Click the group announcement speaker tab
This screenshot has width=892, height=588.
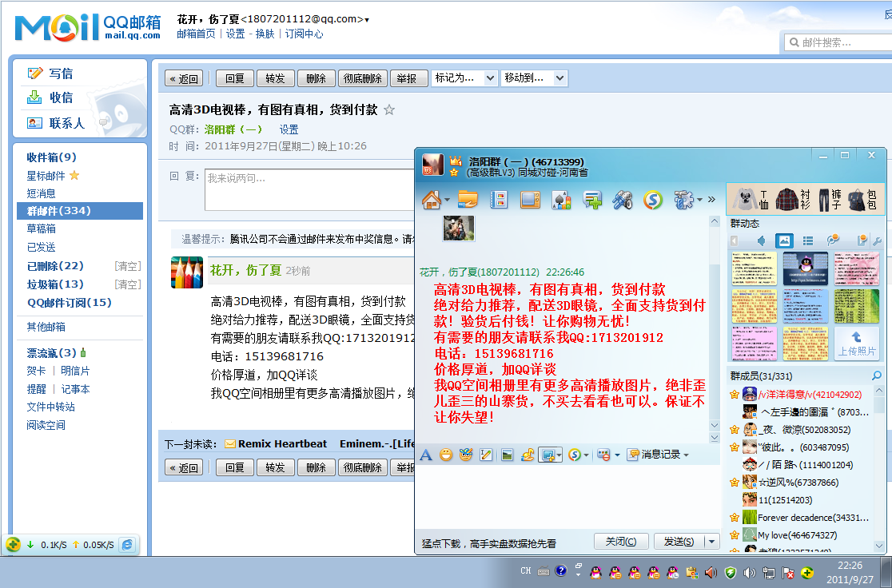pyautogui.click(x=761, y=240)
